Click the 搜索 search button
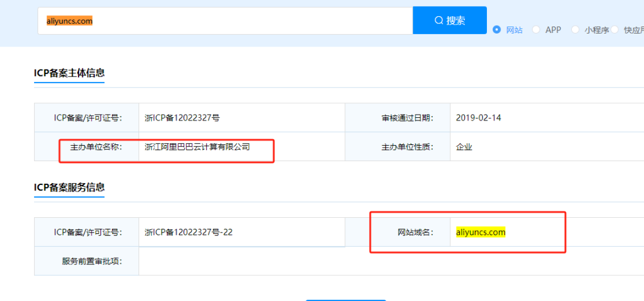Screen dimensions: 644x301 tap(450, 20)
